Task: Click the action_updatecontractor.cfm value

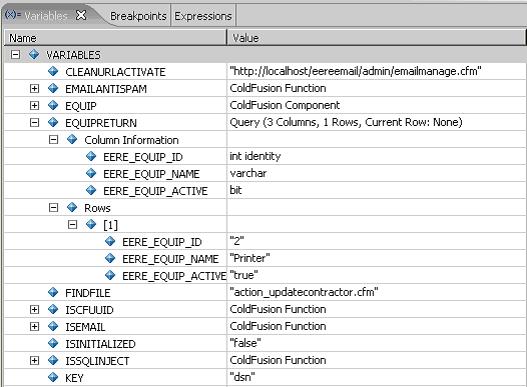Action: point(304,292)
